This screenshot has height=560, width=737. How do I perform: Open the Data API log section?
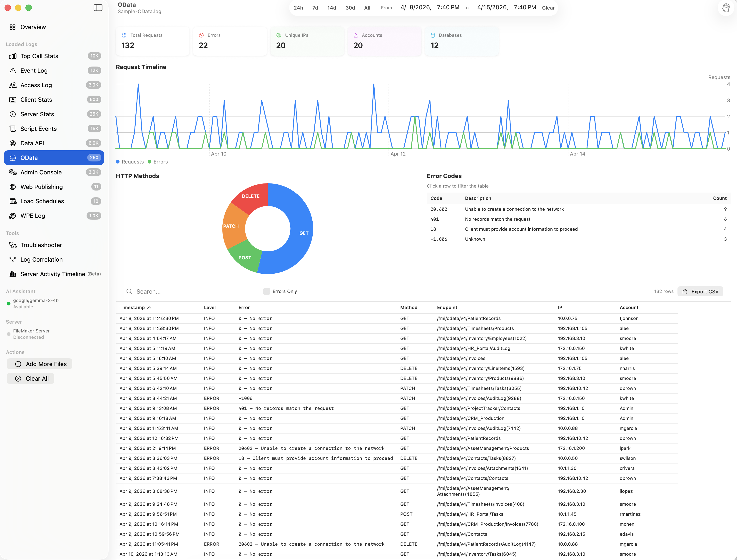[32, 143]
